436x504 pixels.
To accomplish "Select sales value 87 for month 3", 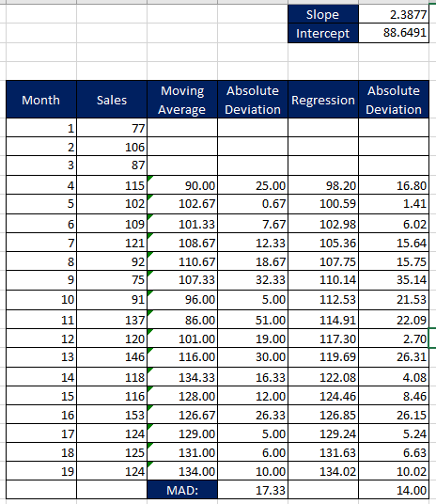I will point(112,165).
